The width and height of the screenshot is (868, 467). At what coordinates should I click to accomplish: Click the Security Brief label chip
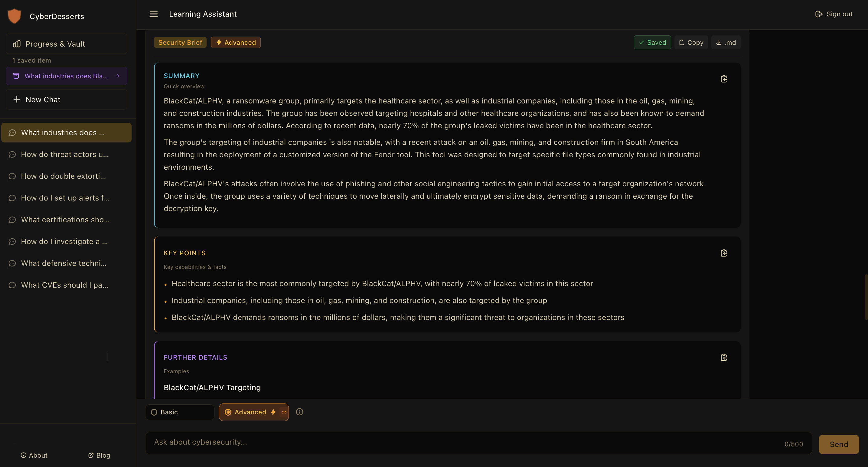(180, 42)
